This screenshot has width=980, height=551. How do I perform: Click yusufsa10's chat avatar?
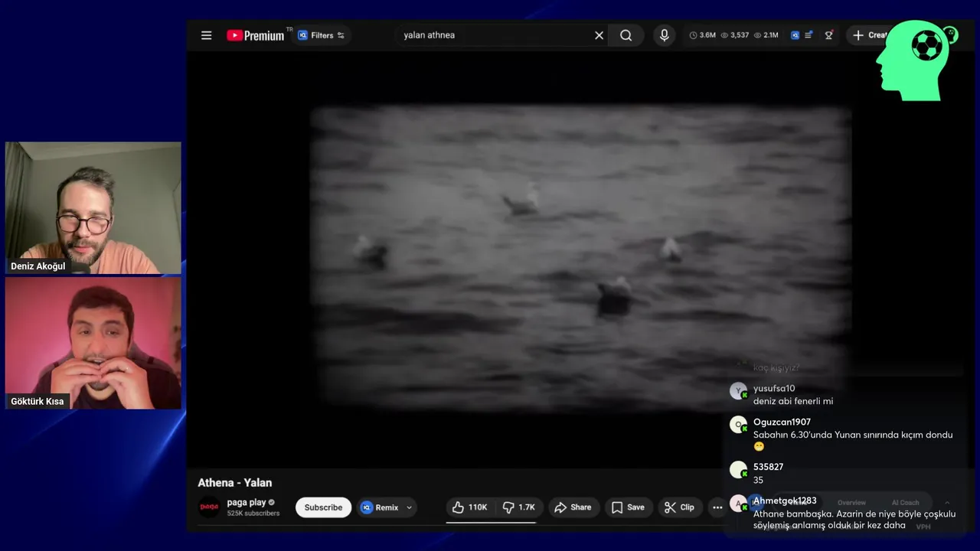pos(738,391)
